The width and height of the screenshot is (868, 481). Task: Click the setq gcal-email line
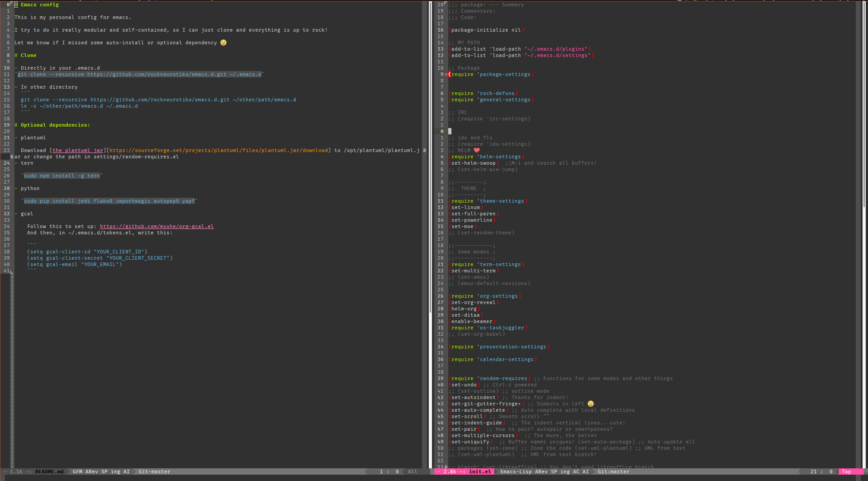point(75,264)
